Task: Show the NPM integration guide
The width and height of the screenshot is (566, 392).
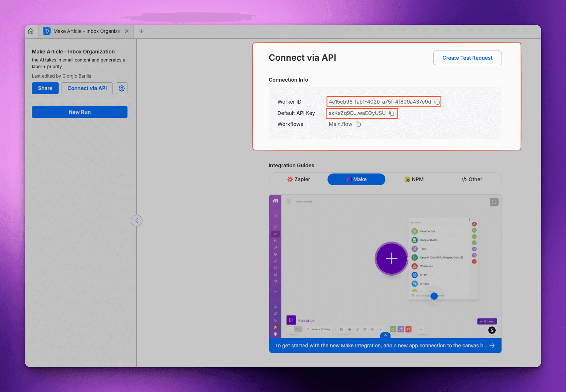Action: tap(414, 179)
